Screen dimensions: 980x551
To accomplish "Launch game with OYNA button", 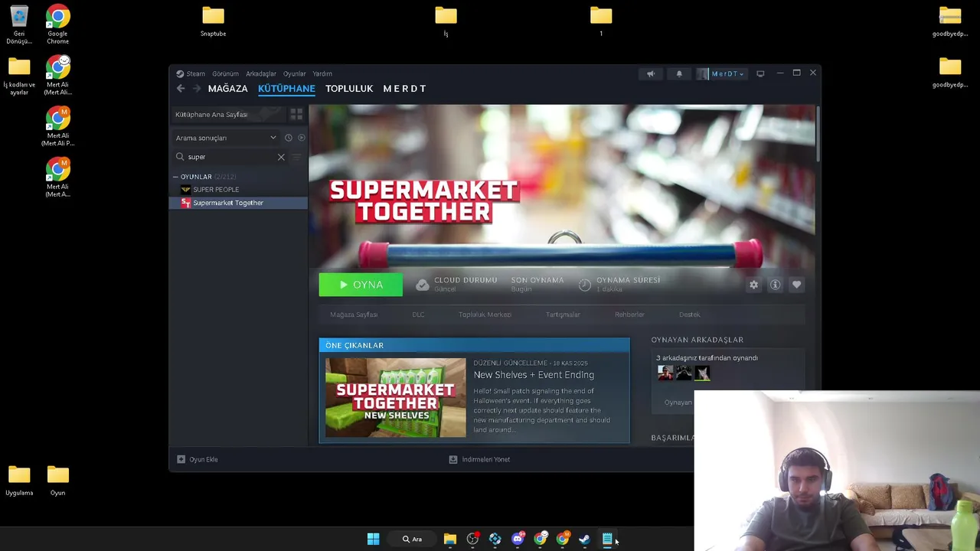I will 361,285.
